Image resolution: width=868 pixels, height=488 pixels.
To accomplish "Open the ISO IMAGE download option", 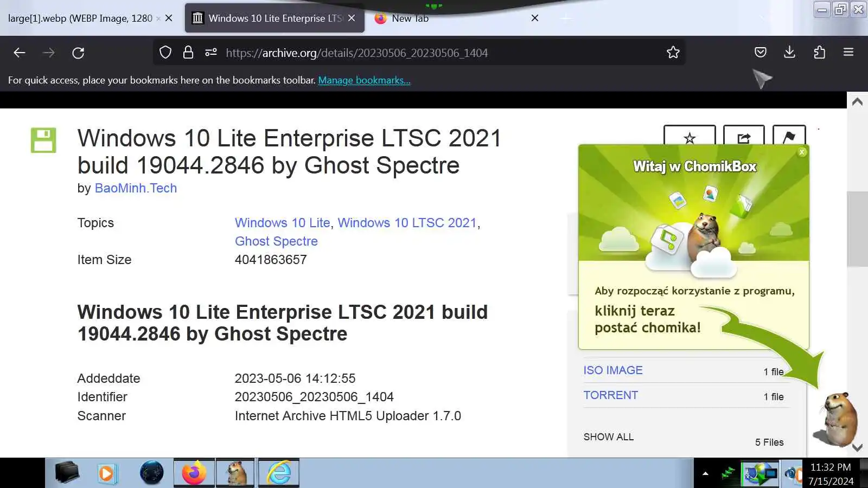I will tap(613, 370).
